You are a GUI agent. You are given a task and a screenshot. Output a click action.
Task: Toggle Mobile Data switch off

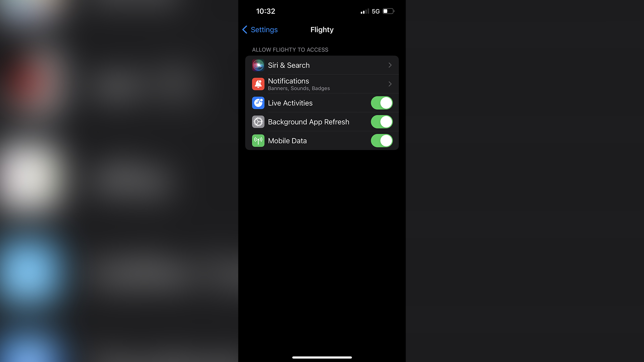381,140
